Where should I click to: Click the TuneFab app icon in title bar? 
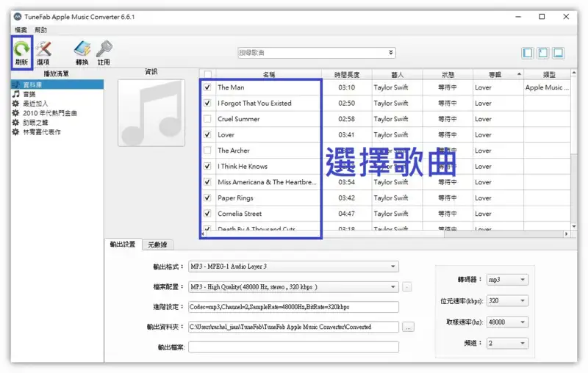(x=18, y=16)
